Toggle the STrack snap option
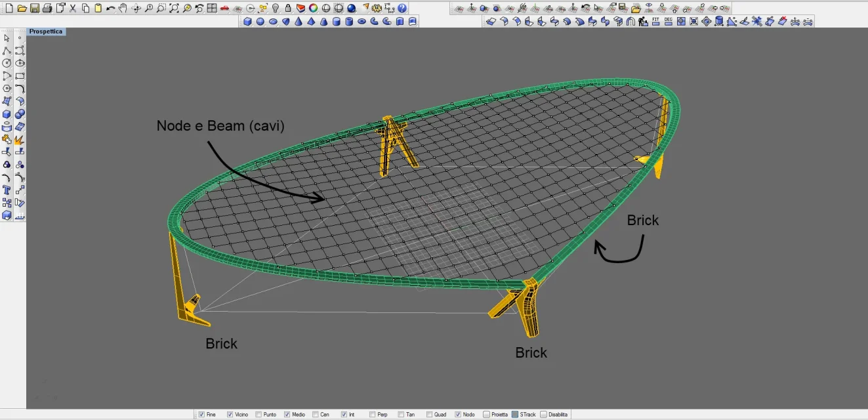868x420 pixels. 515,415
